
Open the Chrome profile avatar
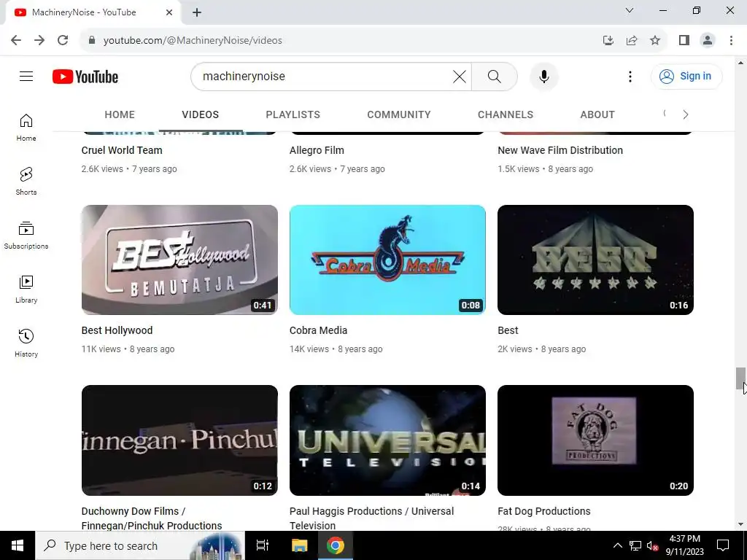coord(708,41)
